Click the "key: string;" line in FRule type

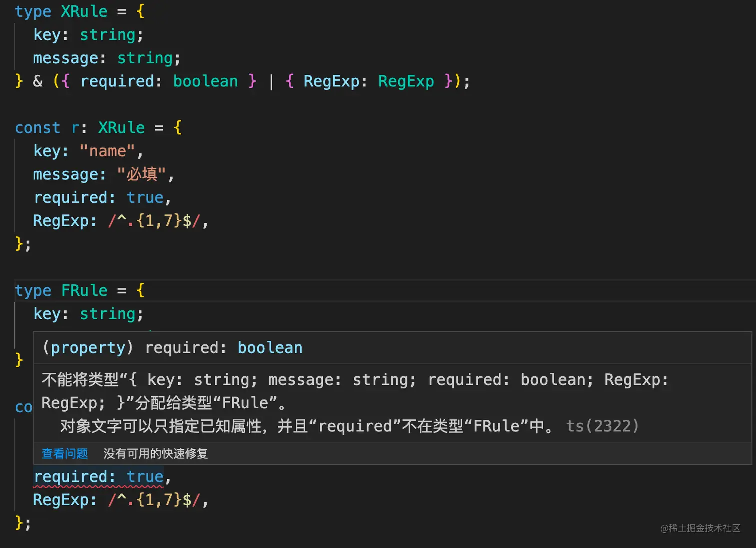pos(88,314)
